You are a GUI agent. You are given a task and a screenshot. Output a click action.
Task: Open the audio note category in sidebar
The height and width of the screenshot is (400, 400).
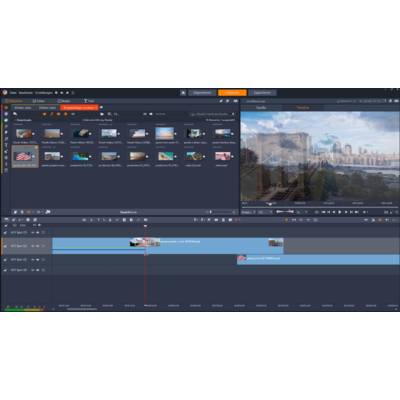click(6, 139)
